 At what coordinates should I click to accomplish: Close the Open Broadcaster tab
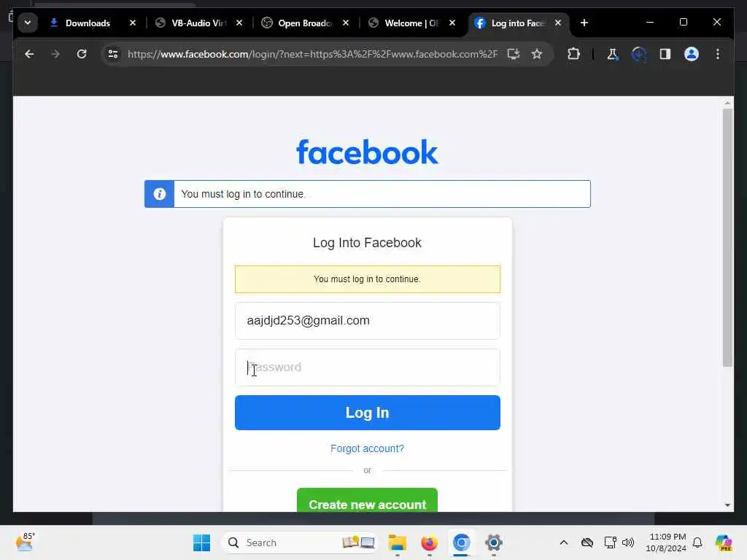coord(346,23)
